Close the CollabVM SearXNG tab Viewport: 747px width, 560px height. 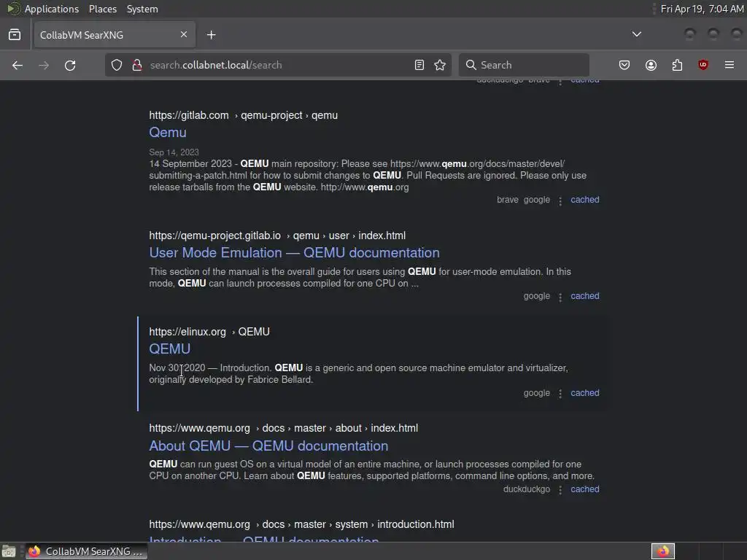pos(184,35)
